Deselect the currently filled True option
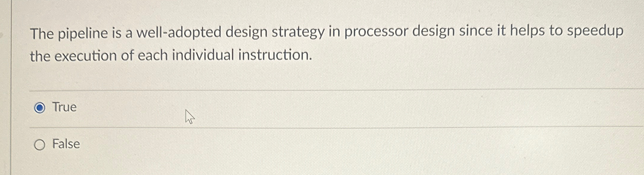The width and height of the screenshot is (644, 175). pyautogui.click(x=40, y=108)
